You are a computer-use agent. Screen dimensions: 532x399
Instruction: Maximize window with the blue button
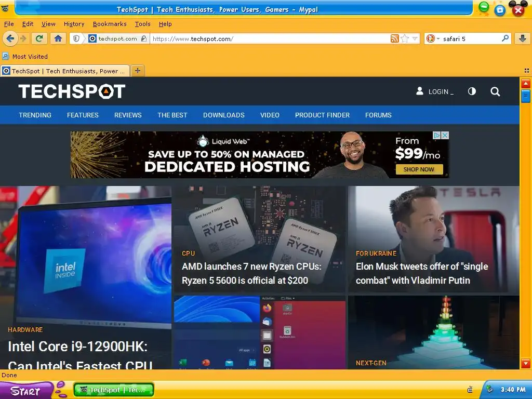[x=500, y=10]
